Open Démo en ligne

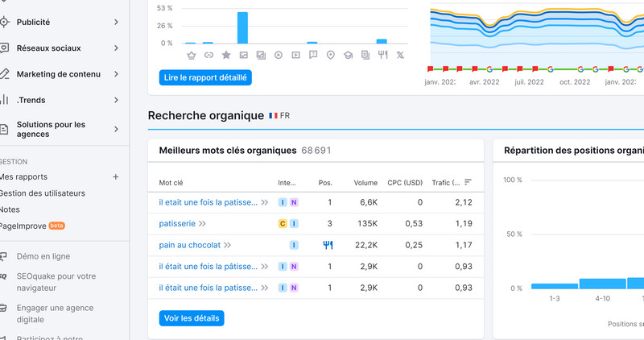point(43,256)
